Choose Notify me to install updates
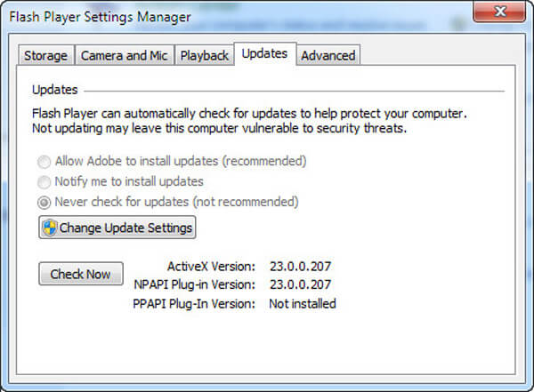 click(x=44, y=182)
